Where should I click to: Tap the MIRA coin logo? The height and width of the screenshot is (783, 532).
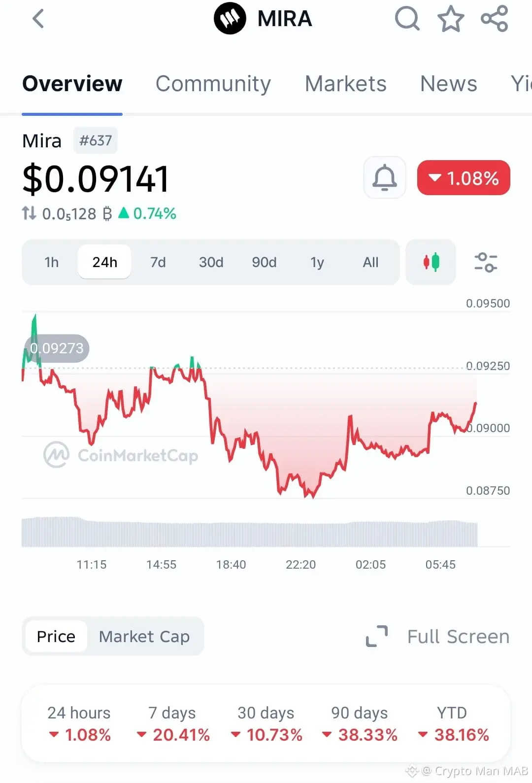click(x=230, y=19)
